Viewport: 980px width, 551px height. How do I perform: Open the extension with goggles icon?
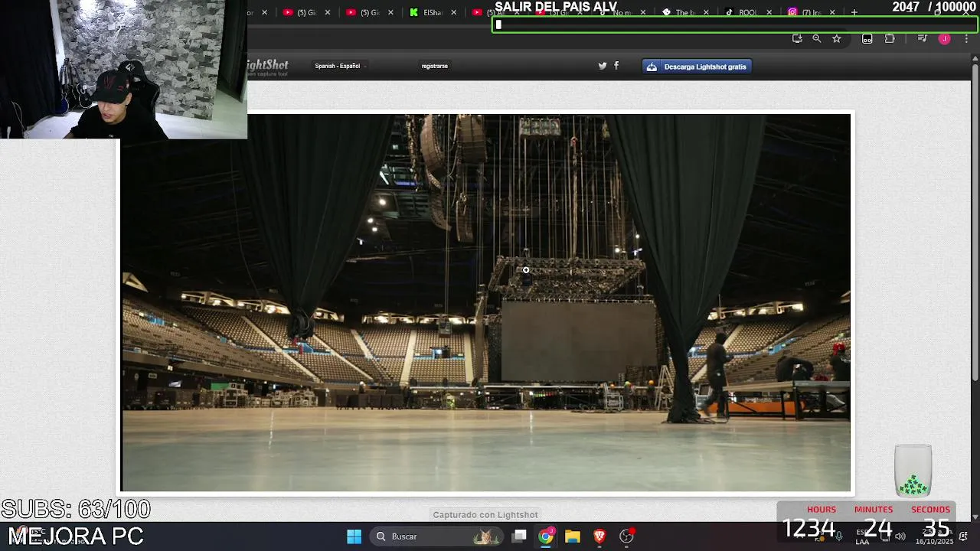click(x=867, y=39)
